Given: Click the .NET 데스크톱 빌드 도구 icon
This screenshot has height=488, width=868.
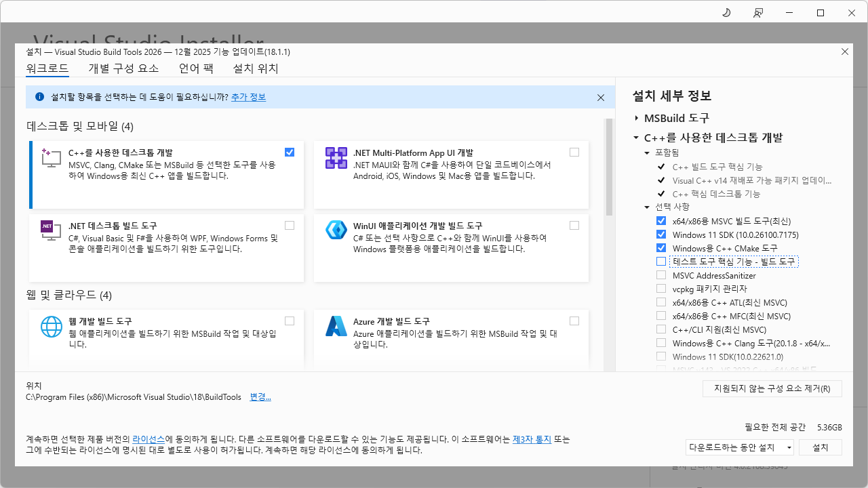Looking at the screenshot, I should point(52,230).
